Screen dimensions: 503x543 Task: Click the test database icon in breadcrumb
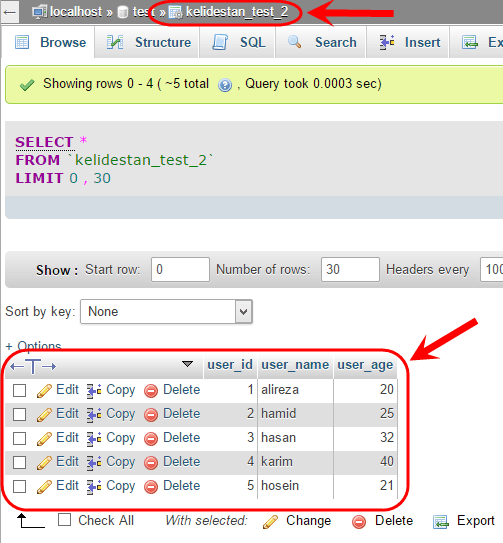pyautogui.click(x=123, y=12)
